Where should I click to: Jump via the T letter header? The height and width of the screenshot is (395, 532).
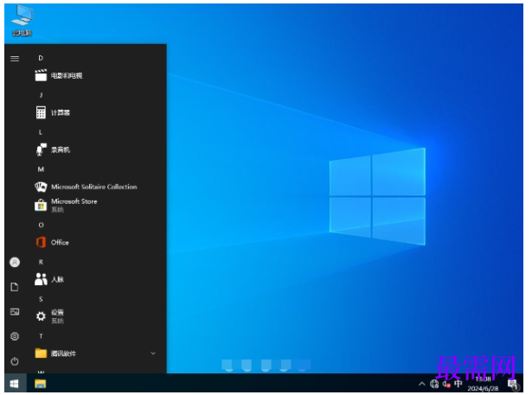[x=41, y=336]
